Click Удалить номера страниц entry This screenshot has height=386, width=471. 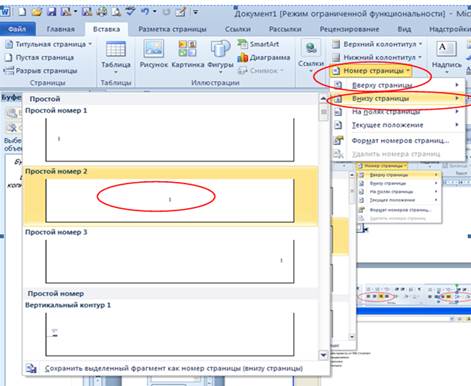tap(397, 154)
